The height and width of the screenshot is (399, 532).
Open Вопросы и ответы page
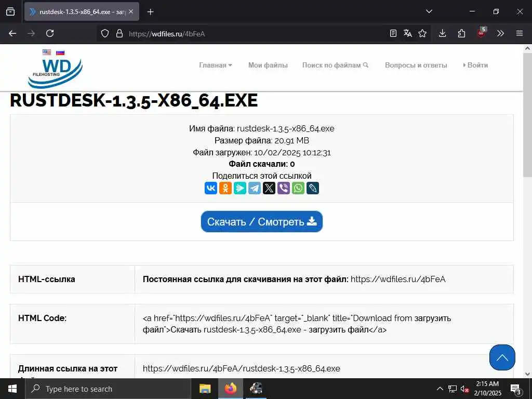point(416,65)
